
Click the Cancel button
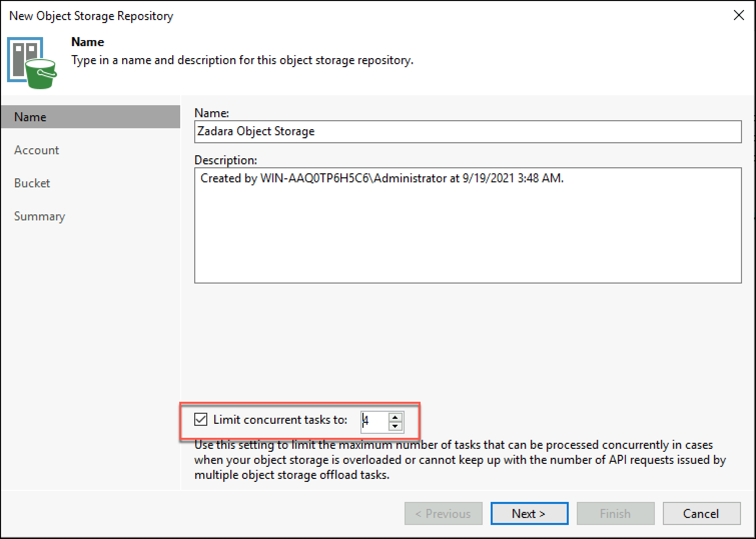(701, 513)
